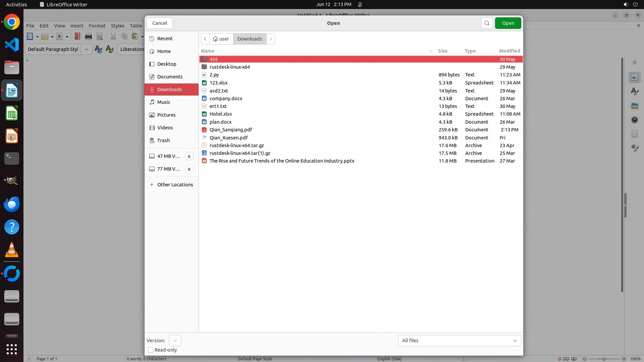The image size is (644, 362).
Task: Open the Version dropdown
Action: tap(175, 341)
